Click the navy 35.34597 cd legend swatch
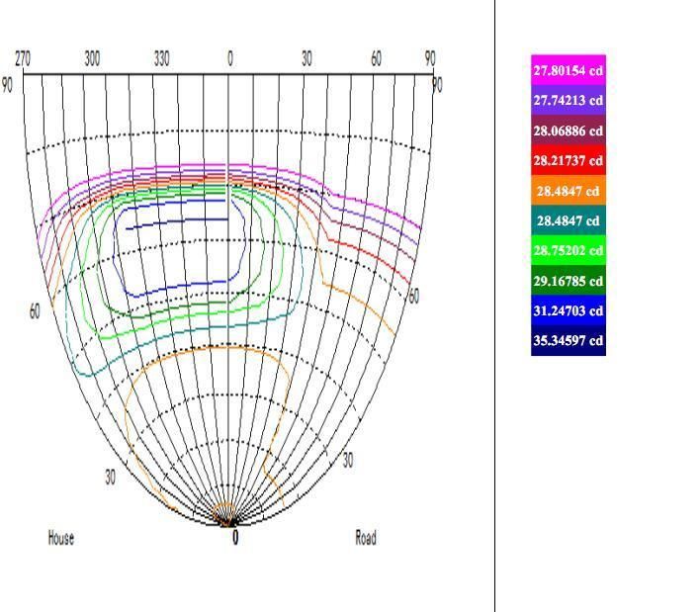The image size is (700, 612). tap(569, 340)
